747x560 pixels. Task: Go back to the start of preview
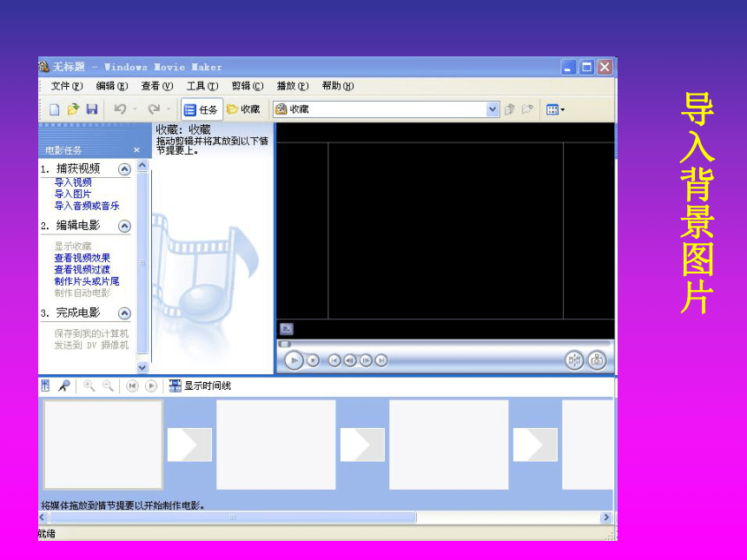(x=334, y=360)
